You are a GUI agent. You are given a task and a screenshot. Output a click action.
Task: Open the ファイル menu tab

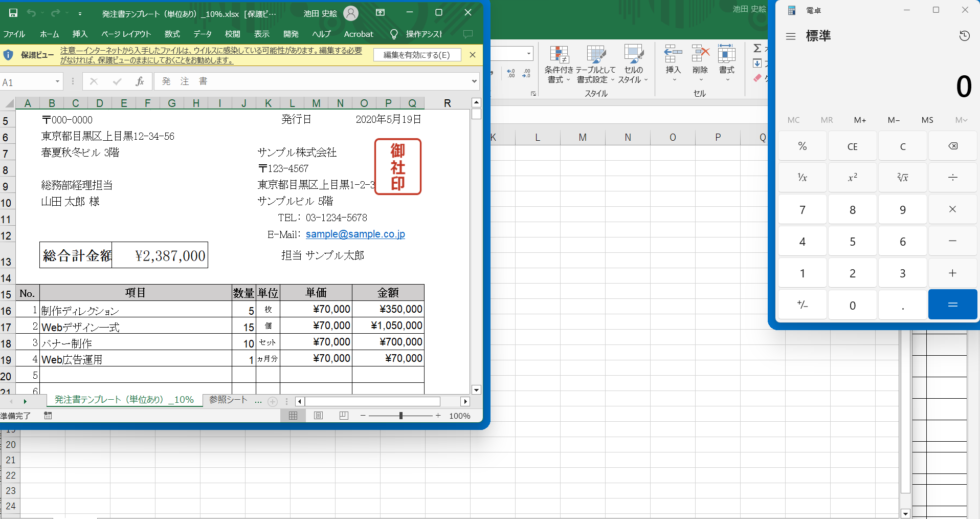pos(14,34)
